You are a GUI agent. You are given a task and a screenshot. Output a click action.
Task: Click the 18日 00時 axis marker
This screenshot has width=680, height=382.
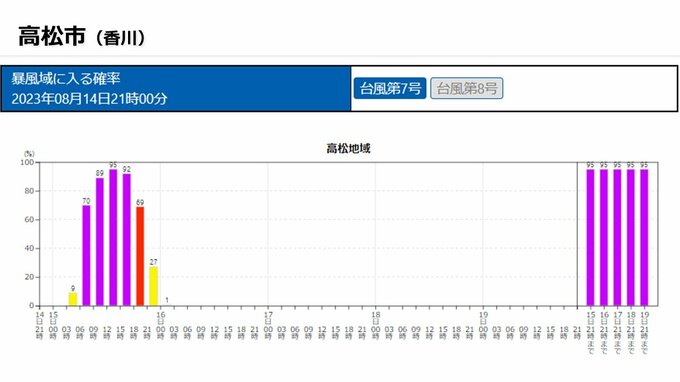pyautogui.click(x=376, y=325)
